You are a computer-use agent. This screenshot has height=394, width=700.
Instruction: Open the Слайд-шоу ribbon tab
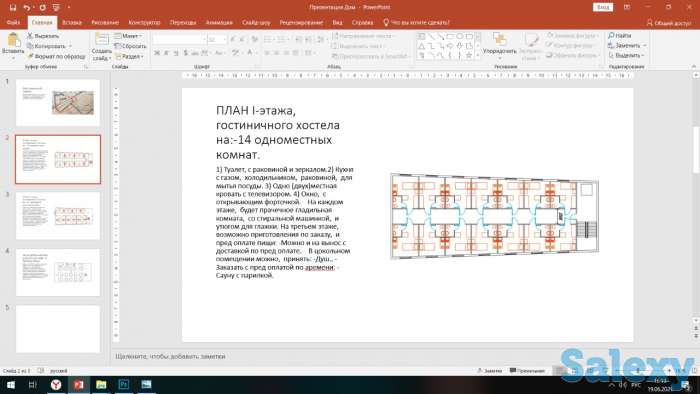(x=256, y=22)
